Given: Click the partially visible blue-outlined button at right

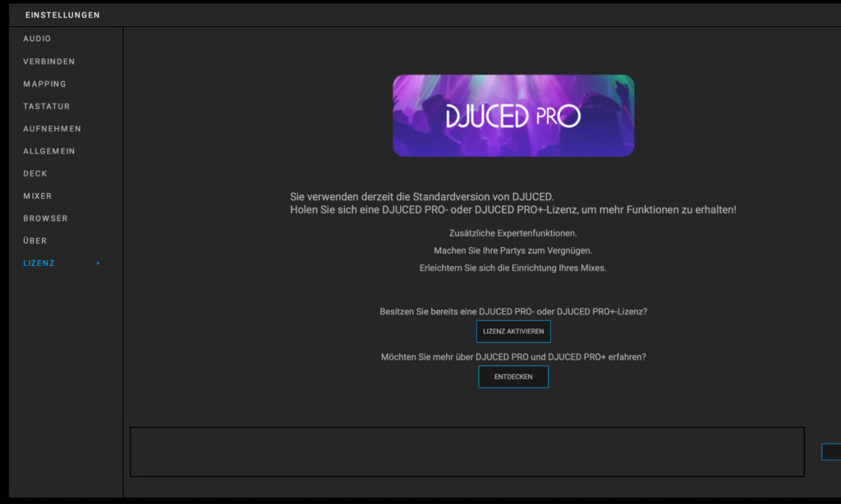Looking at the screenshot, I should click(x=831, y=452).
